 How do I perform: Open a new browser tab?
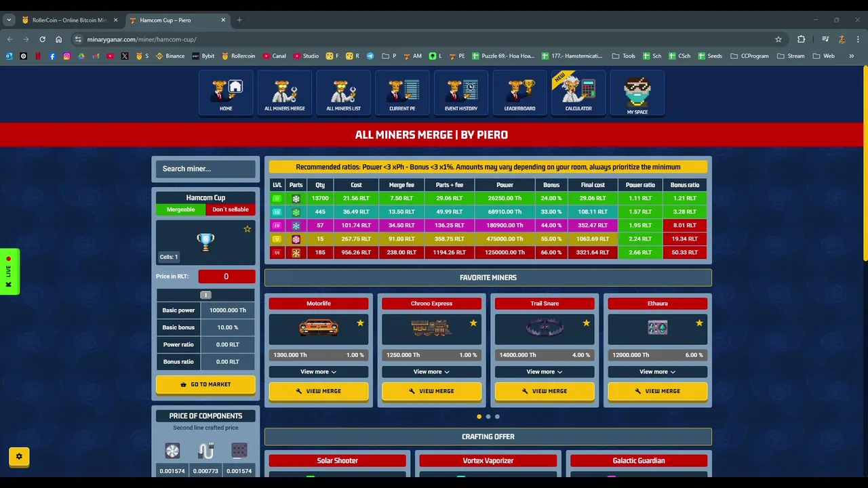[x=239, y=20]
